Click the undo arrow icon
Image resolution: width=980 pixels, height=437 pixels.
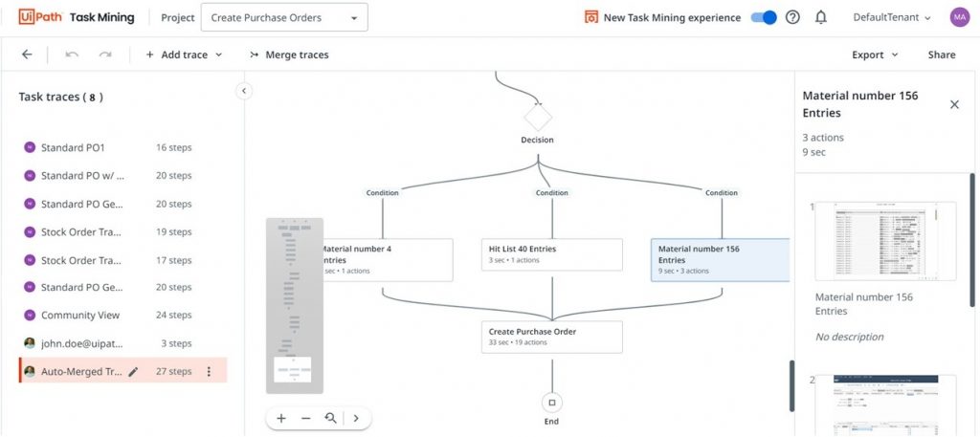pos(72,55)
